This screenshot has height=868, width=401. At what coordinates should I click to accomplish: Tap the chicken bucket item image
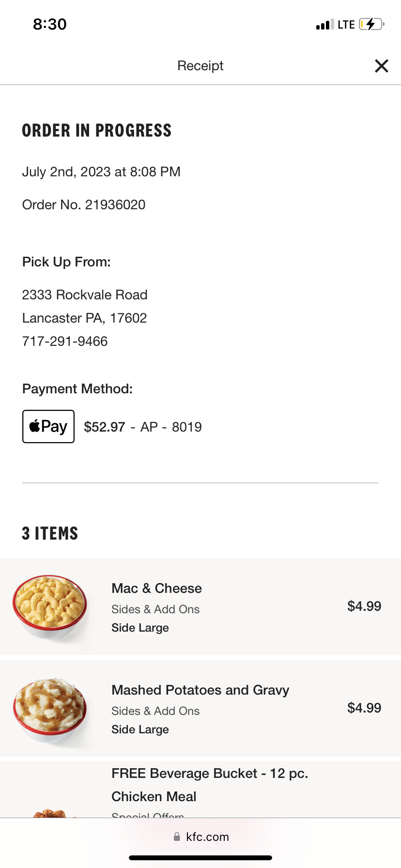coord(49,812)
